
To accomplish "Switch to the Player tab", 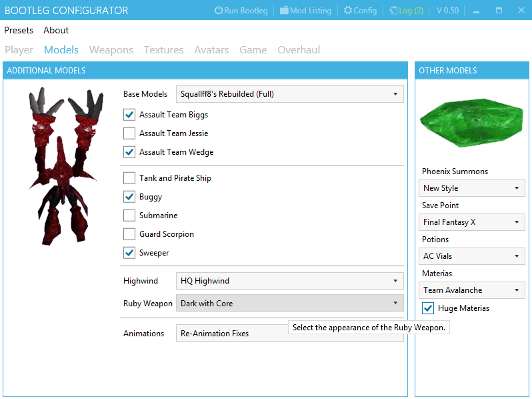I will coord(19,50).
